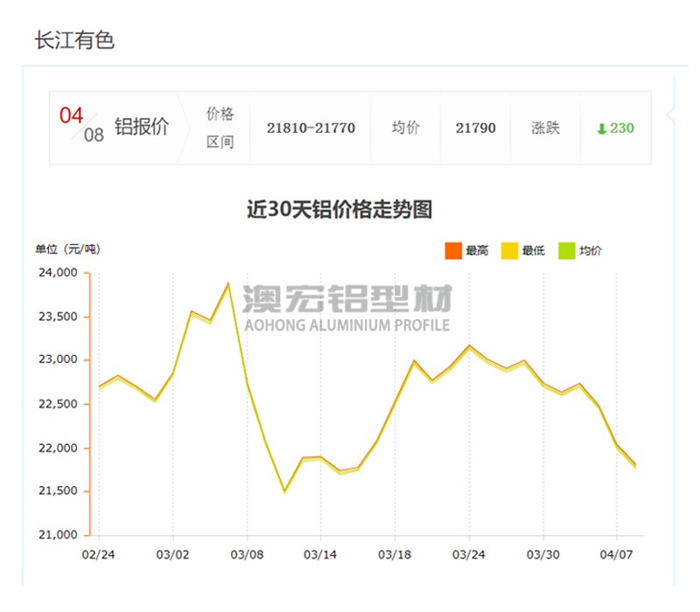
Task: Click the 单位（元/吨）label icon area
Action: click(x=66, y=247)
